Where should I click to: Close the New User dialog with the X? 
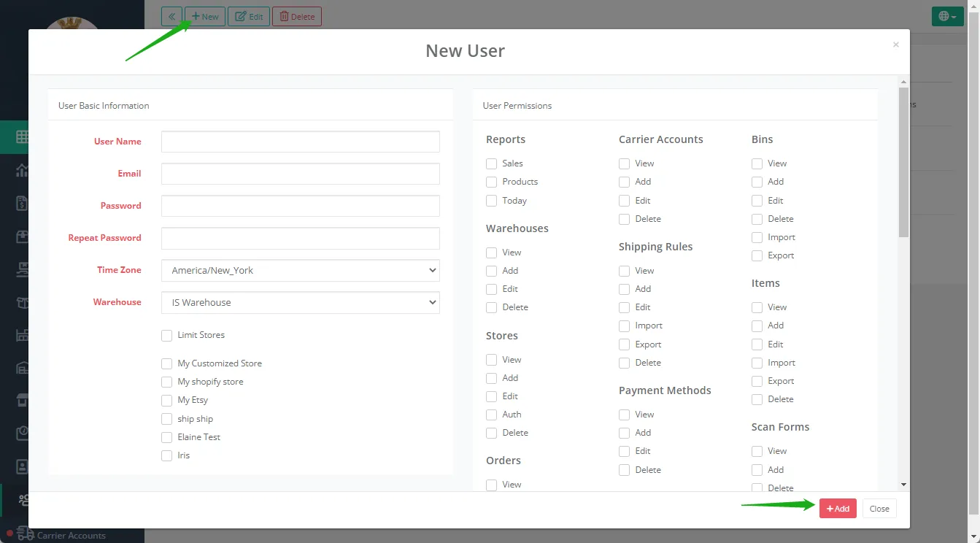(x=895, y=45)
